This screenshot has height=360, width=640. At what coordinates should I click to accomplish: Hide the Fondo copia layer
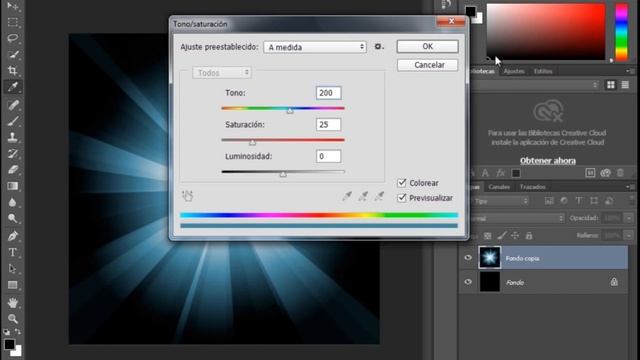pos(468,258)
